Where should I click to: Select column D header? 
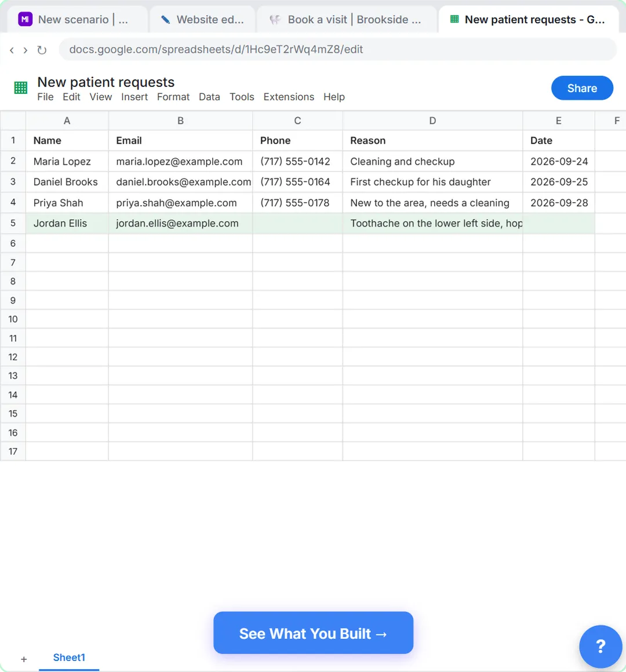tap(432, 121)
